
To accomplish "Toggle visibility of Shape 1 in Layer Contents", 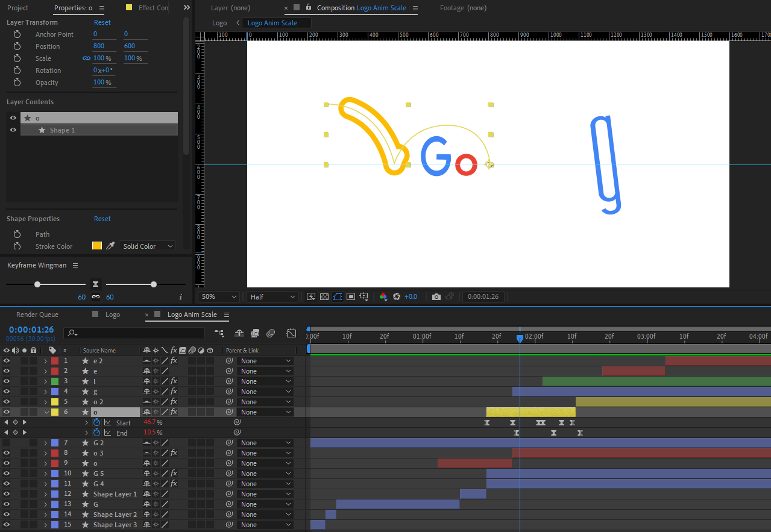I will [13, 130].
